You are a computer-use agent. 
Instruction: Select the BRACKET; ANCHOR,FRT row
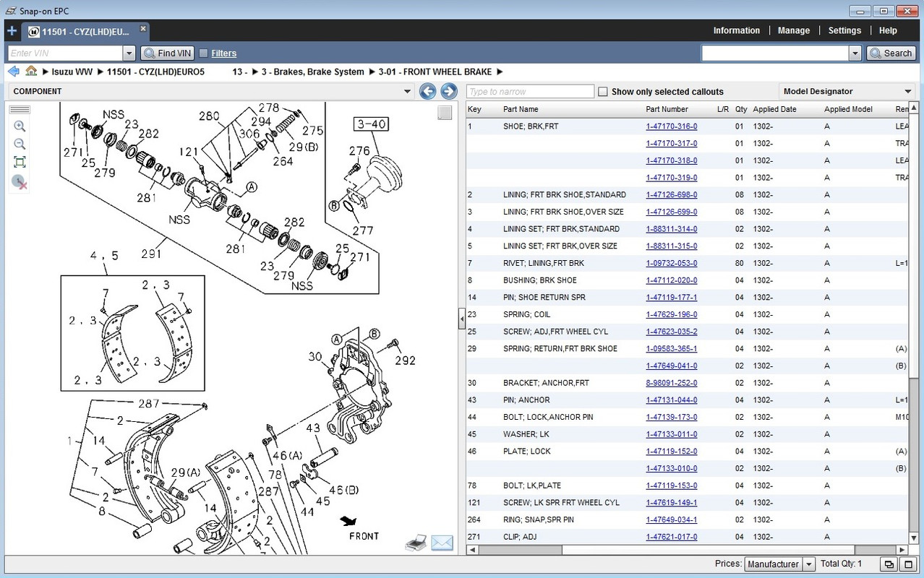687,383
